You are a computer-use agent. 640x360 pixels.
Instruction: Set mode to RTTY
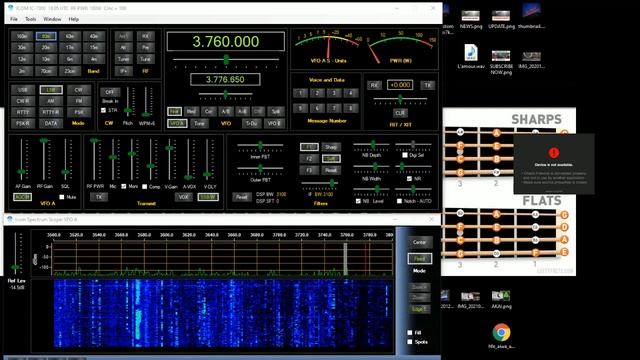[x=23, y=112]
